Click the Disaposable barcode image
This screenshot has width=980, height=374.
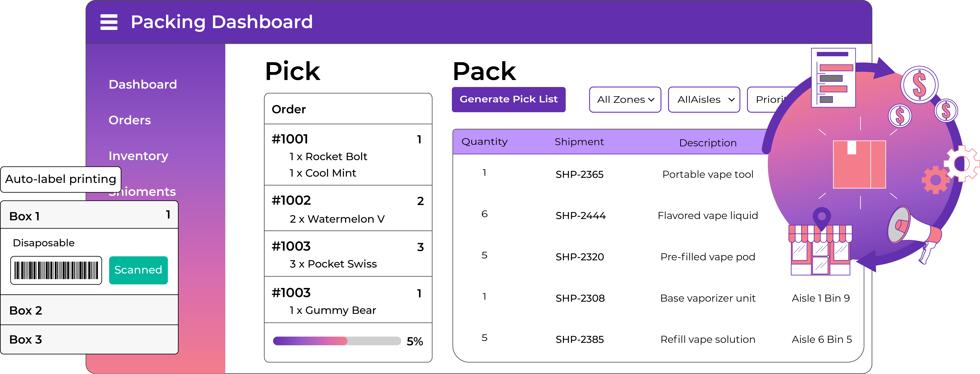click(x=56, y=270)
